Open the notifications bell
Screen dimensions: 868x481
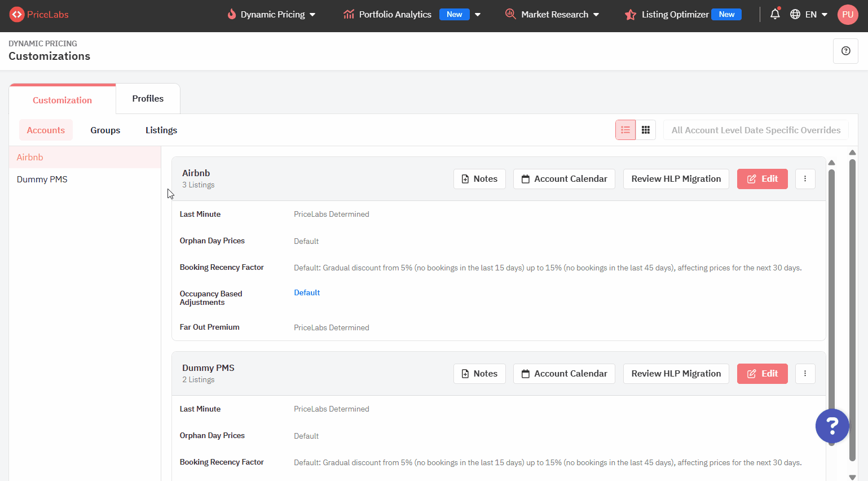pyautogui.click(x=775, y=14)
